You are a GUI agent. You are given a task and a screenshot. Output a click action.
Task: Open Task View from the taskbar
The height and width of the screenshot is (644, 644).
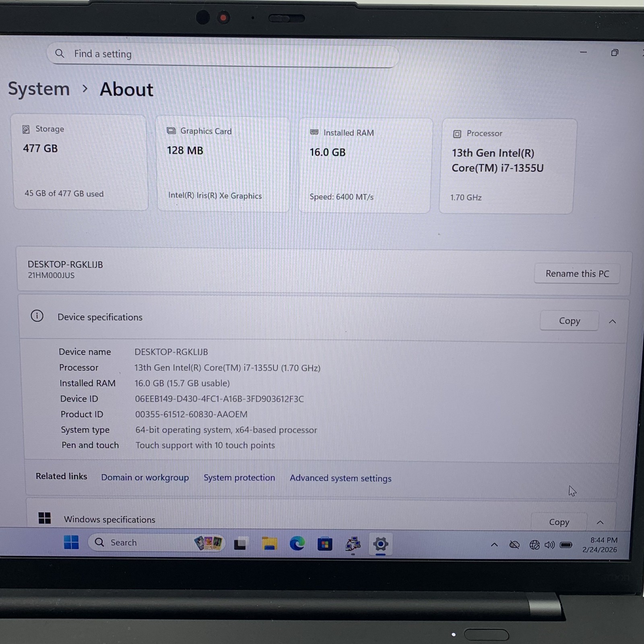240,544
